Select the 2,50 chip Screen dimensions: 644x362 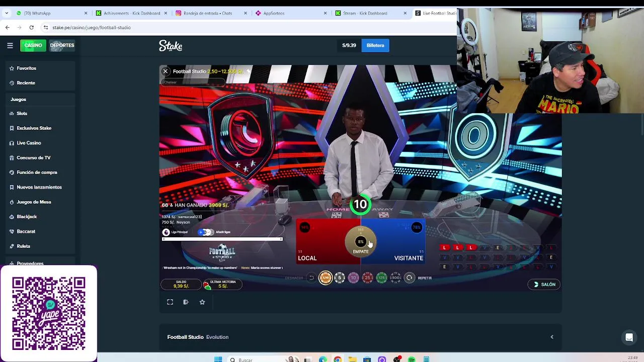(x=326, y=278)
